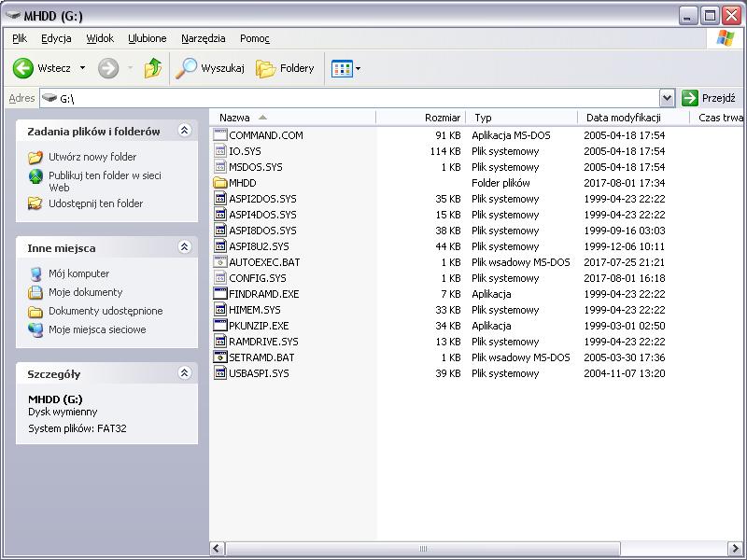
Task: Select the PKUNZIP.EXE file icon
Action: pos(219,326)
